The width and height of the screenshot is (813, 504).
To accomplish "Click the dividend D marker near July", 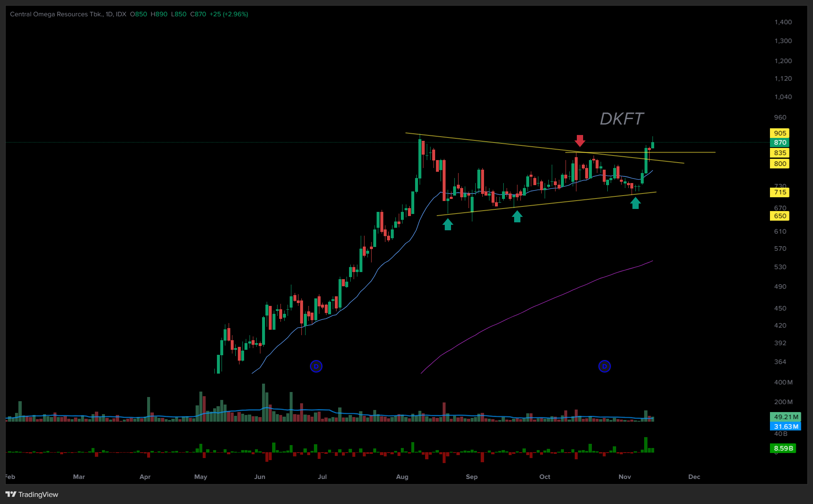I will [x=316, y=367].
